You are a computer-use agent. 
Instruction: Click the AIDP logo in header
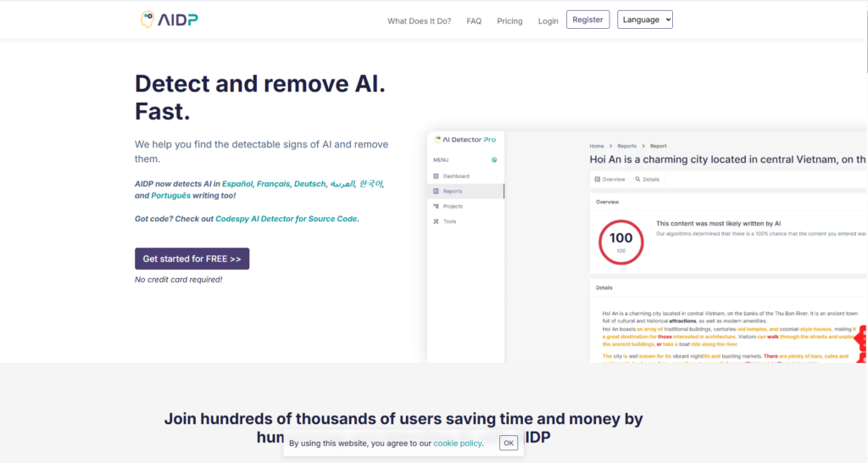point(169,20)
